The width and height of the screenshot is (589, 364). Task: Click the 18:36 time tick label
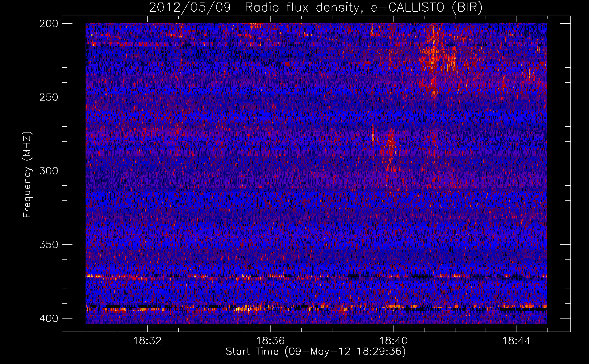click(270, 341)
